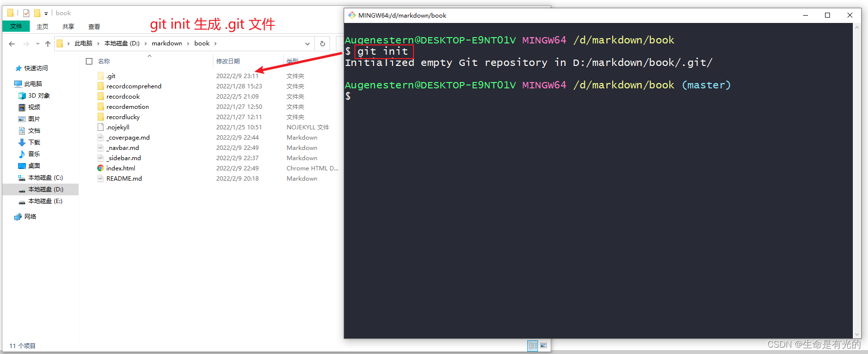Open Downloads folder in navigation pane
The image size is (868, 354).
pos(29,143)
